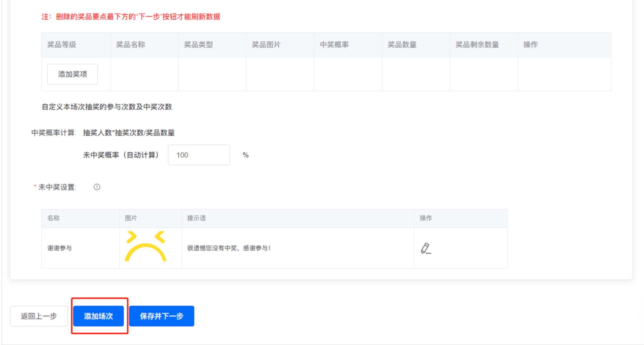Click the 添加场次 blue button

[x=98, y=316]
